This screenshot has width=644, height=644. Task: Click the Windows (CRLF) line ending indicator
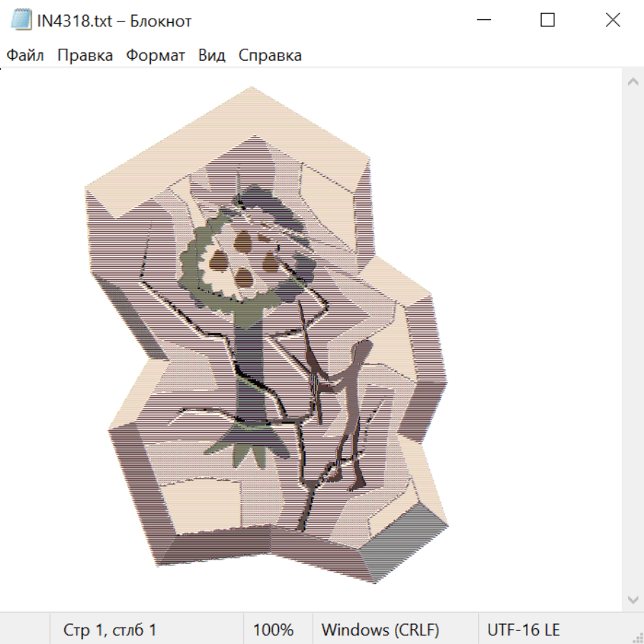click(380, 630)
